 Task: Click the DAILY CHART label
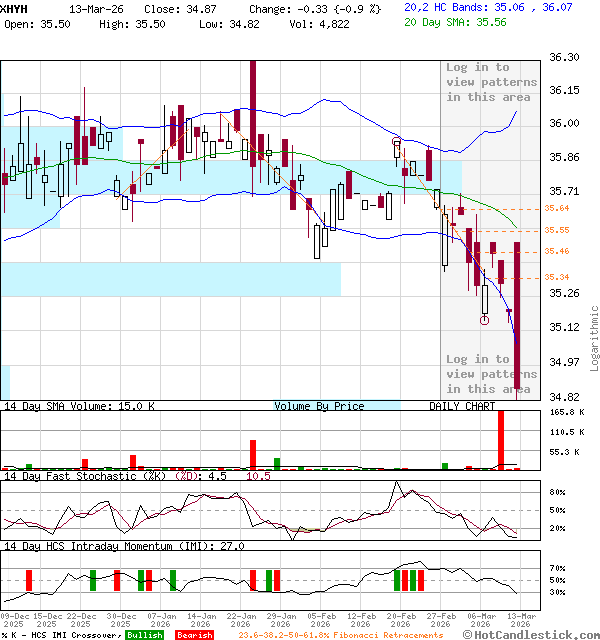[x=462, y=407]
